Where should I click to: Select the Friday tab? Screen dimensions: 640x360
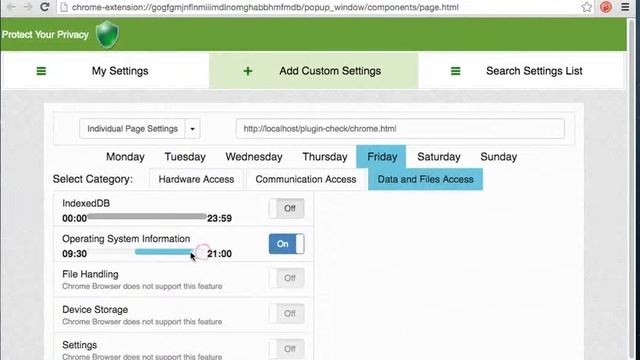tap(381, 157)
